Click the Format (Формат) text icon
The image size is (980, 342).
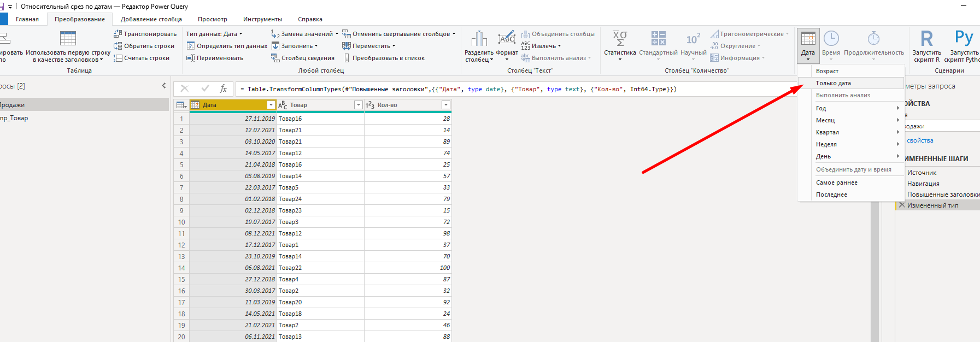coord(507,38)
